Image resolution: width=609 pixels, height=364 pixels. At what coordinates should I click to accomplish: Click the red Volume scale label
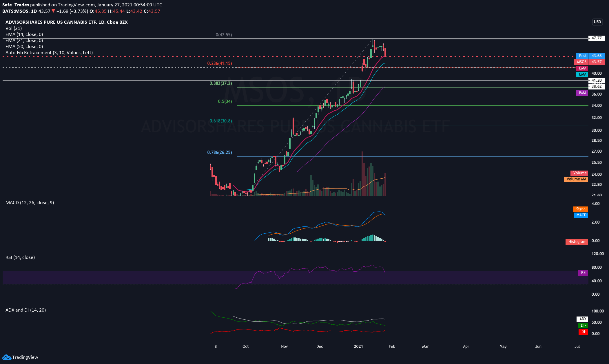(579, 173)
